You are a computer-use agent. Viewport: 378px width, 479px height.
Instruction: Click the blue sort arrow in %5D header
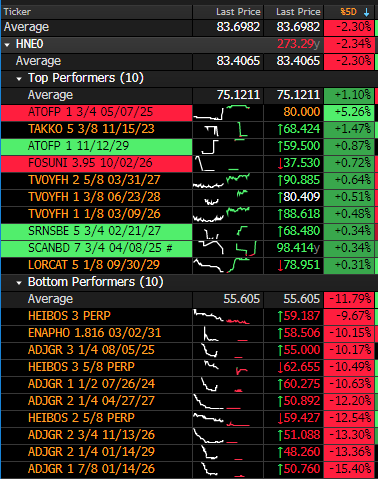(x=367, y=12)
